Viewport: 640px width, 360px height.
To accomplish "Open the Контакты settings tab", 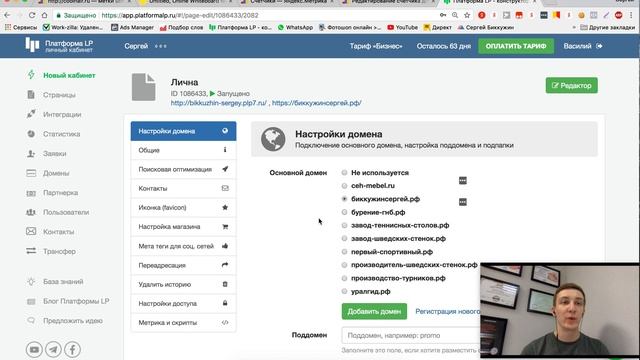I will (x=183, y=188).
